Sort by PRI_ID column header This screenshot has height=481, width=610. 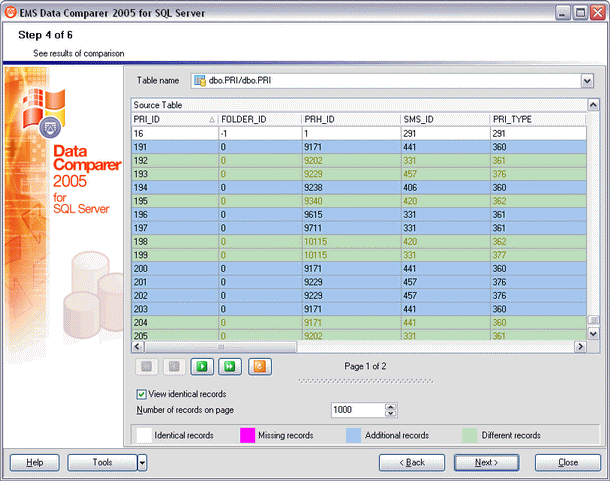point(174,119)
